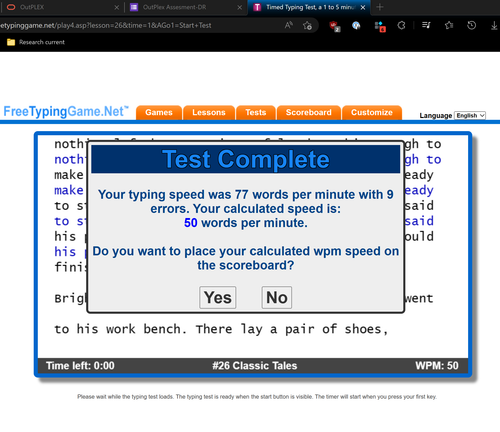Viewport: 500px width, 432px height.
Task: Open browser History icon
Action: click(471, 25)
